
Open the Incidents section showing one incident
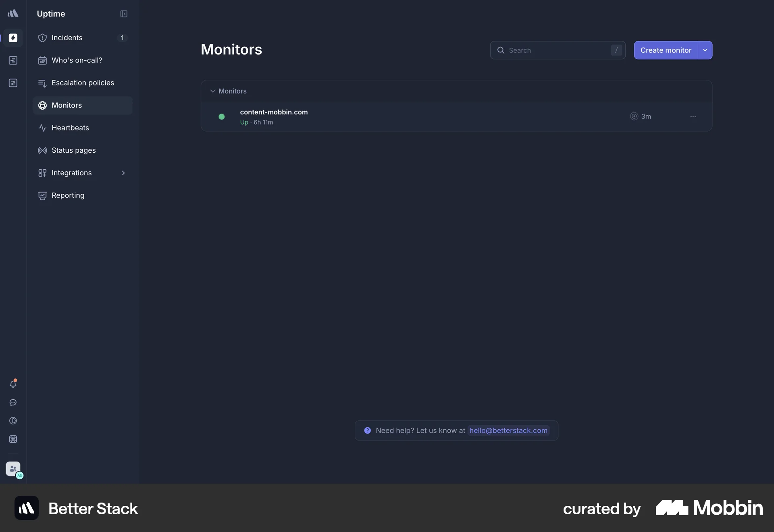pos(67,38)
